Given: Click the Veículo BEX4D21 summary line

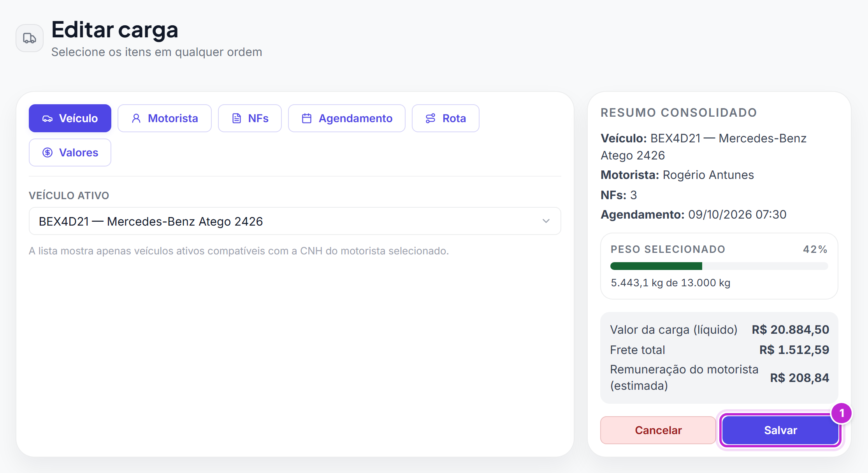Looking at the screenshot, I should (x=704, y=147).
